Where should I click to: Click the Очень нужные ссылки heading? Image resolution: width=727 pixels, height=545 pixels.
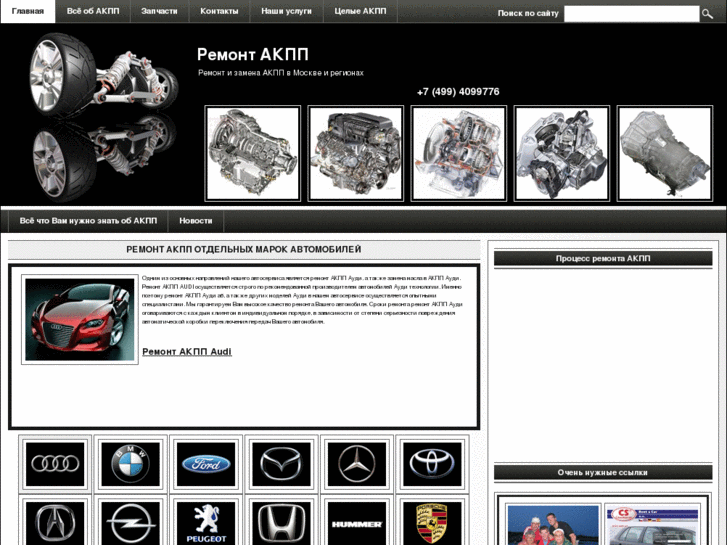click(603, 473)
